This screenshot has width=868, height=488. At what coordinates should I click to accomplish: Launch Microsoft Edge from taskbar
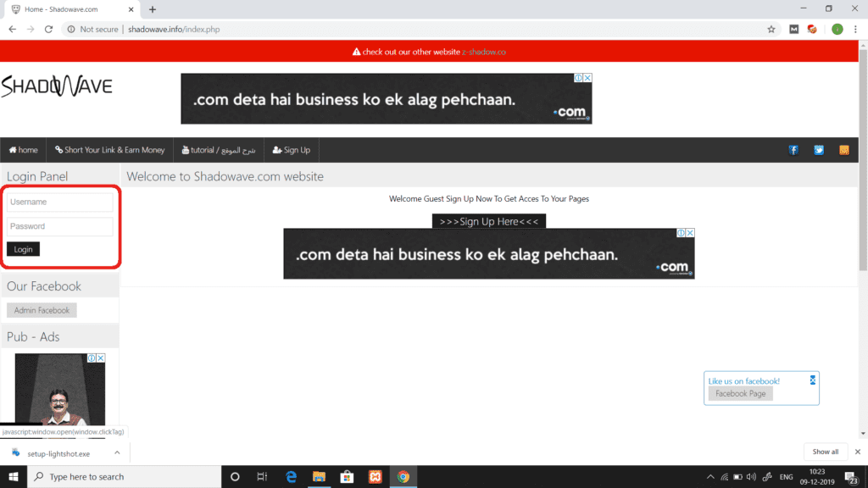coord(291,476)
